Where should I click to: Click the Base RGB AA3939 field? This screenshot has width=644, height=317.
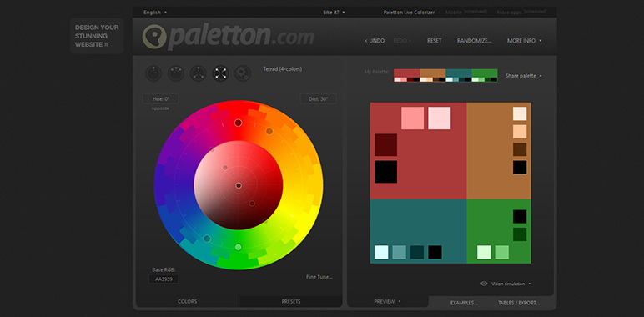(x=164, y=279)
